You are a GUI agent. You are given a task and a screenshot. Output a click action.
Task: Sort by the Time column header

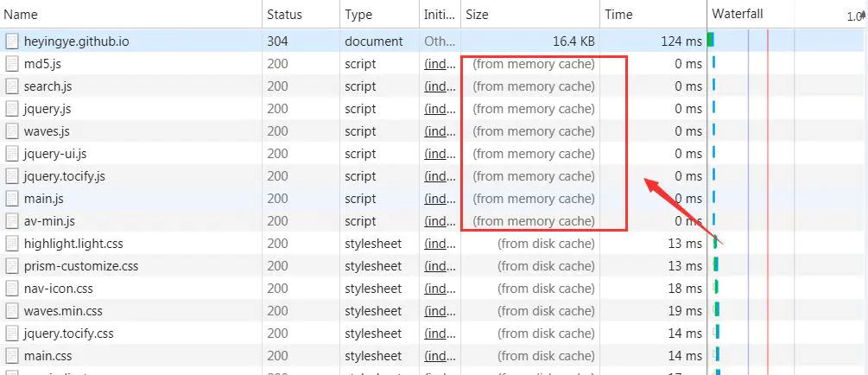(618, 15)
